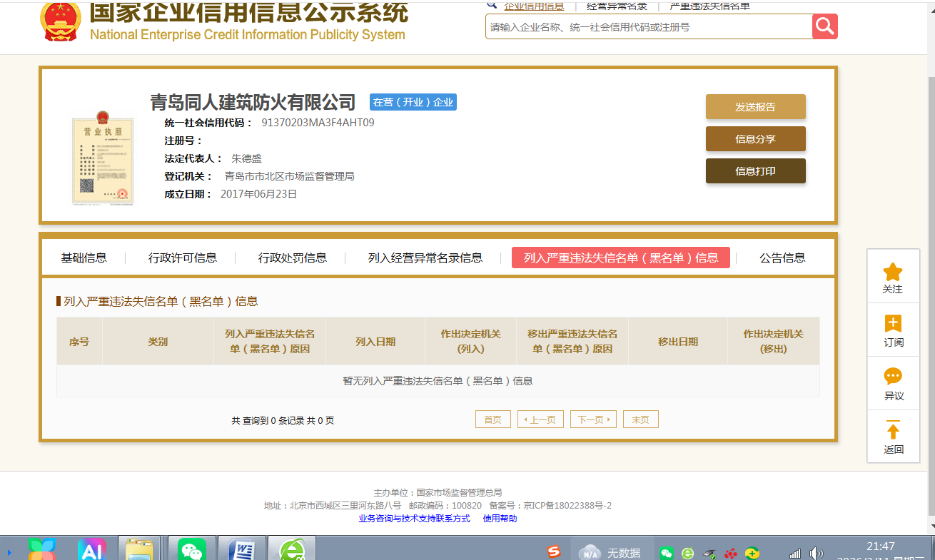Open the Word document taskbar icon
The width and height of the screenshot is (935, 560).
pyautogui.click(x=241, y=549)
